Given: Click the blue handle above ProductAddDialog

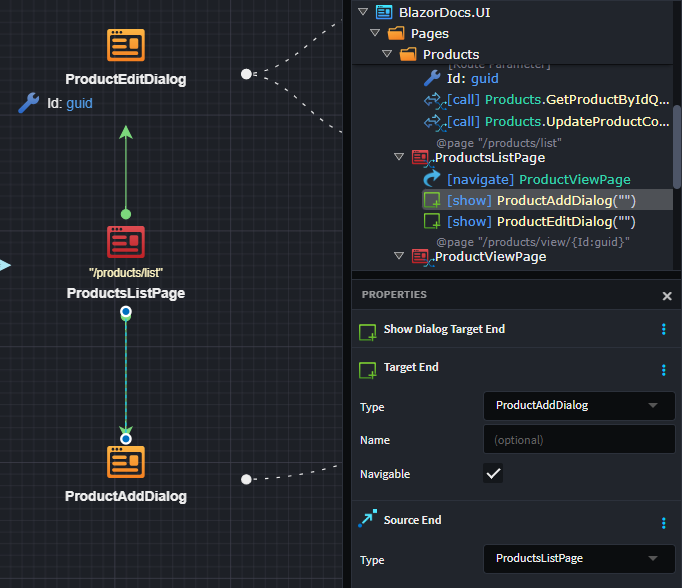Looking at the screenshot, I should [x=126, y=439].
